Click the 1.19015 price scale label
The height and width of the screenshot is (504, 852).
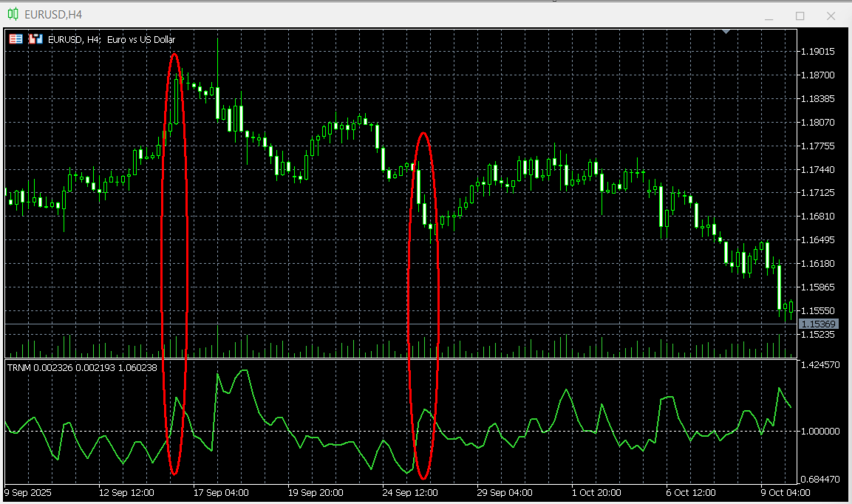click(818, 51)
